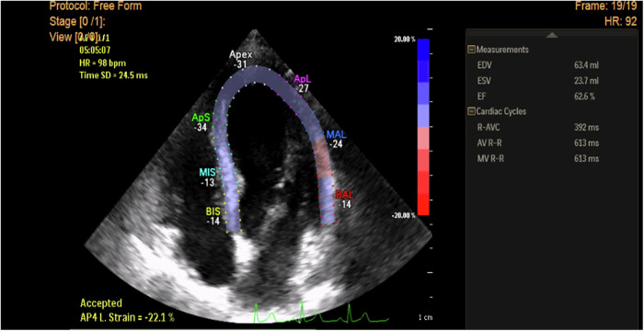Click the EDV measurement label

coord(484,65)
